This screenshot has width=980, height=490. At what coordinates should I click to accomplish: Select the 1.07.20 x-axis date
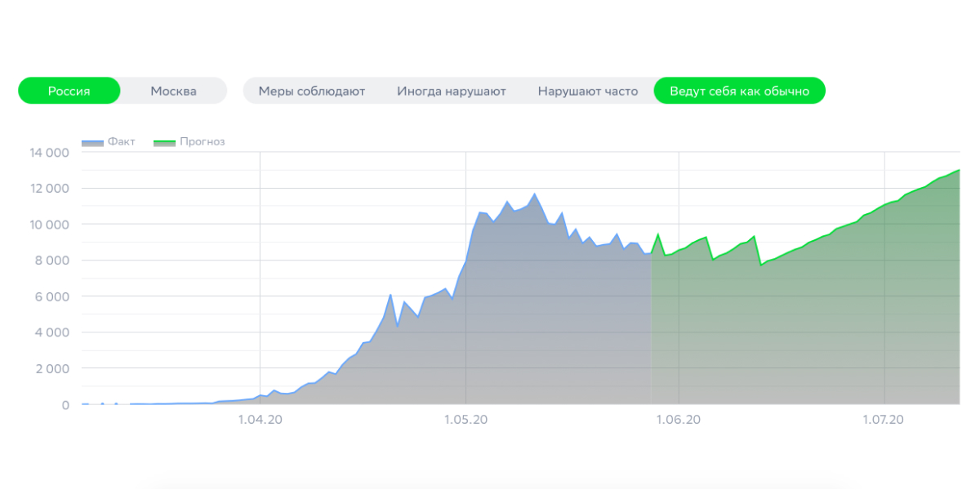[884, 420]
